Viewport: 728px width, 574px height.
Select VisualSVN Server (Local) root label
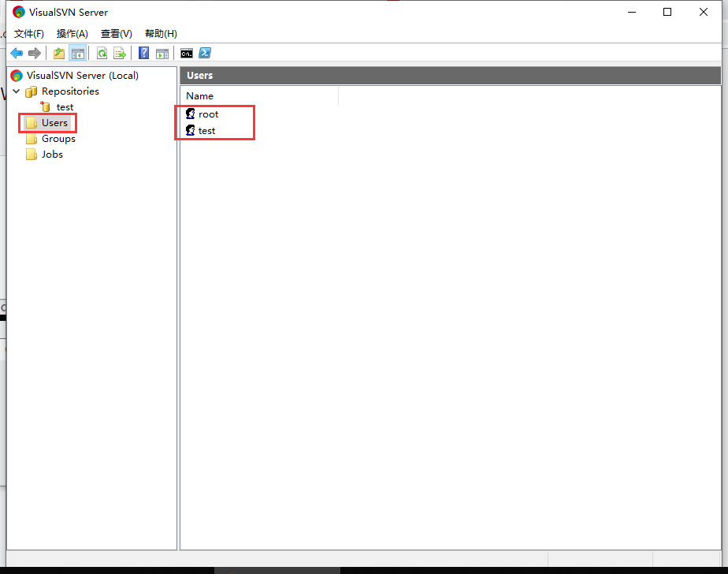82,75
